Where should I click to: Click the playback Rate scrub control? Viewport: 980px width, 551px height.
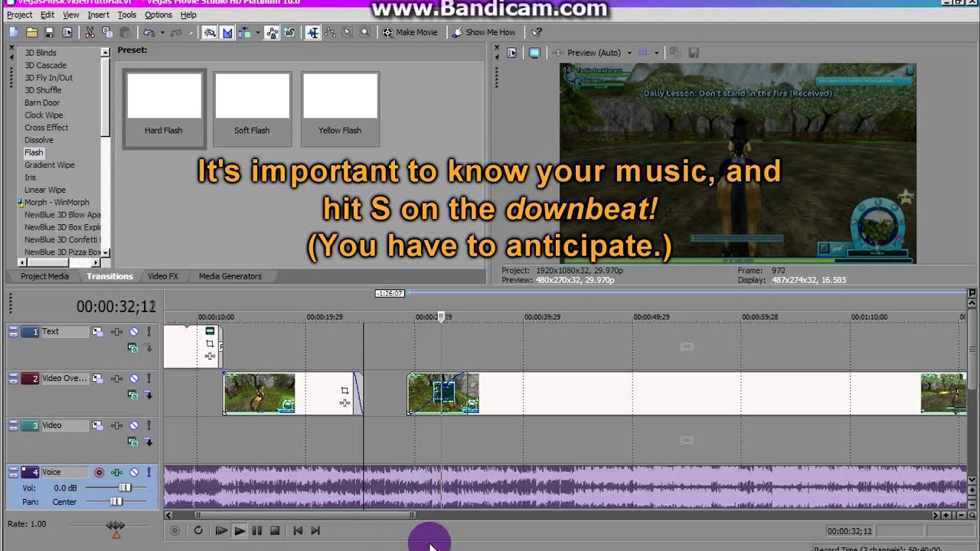[116, 526]
